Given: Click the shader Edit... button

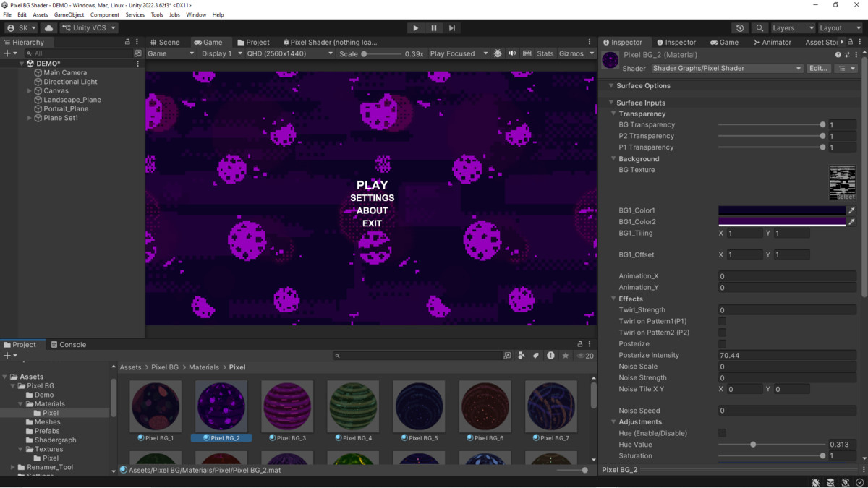Looking at the screenshot, I should point(819,69).
